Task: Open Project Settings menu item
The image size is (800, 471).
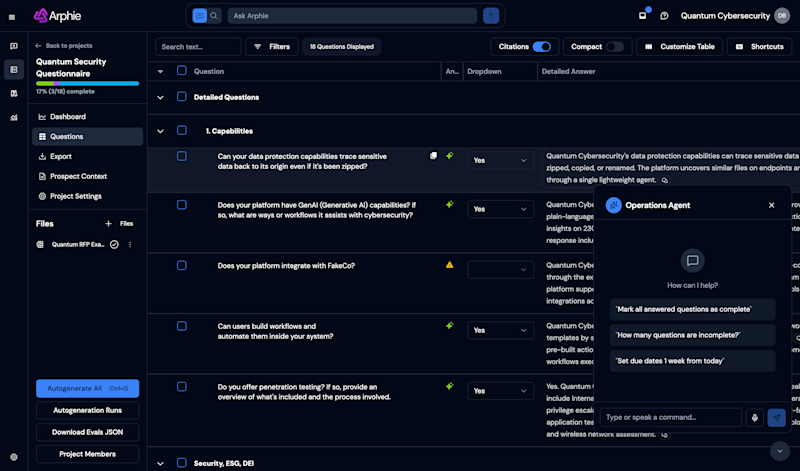Action: tap(87, 196)
